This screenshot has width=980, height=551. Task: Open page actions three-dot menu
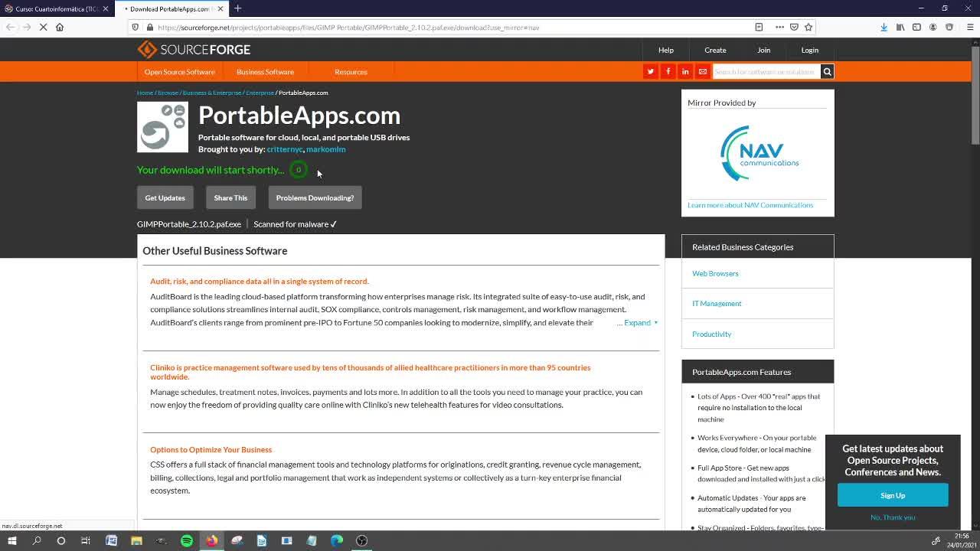(779, 28)
